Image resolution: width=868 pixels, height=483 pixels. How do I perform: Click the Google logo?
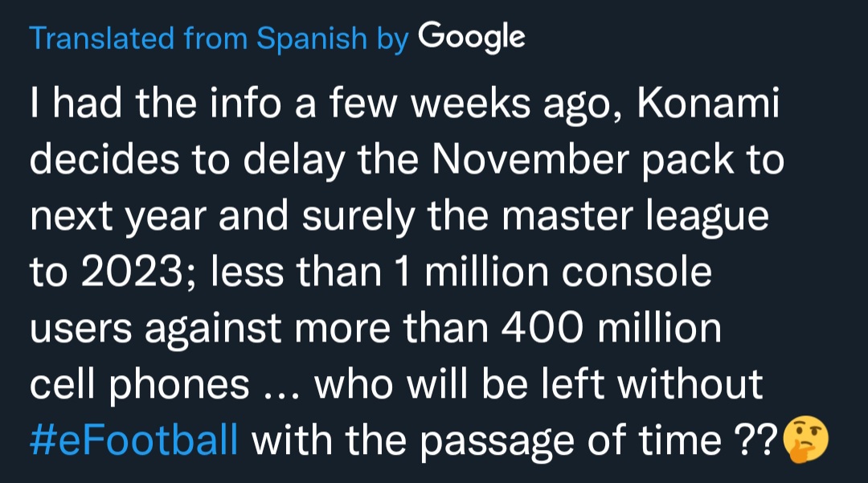click(x=472, y=36)
